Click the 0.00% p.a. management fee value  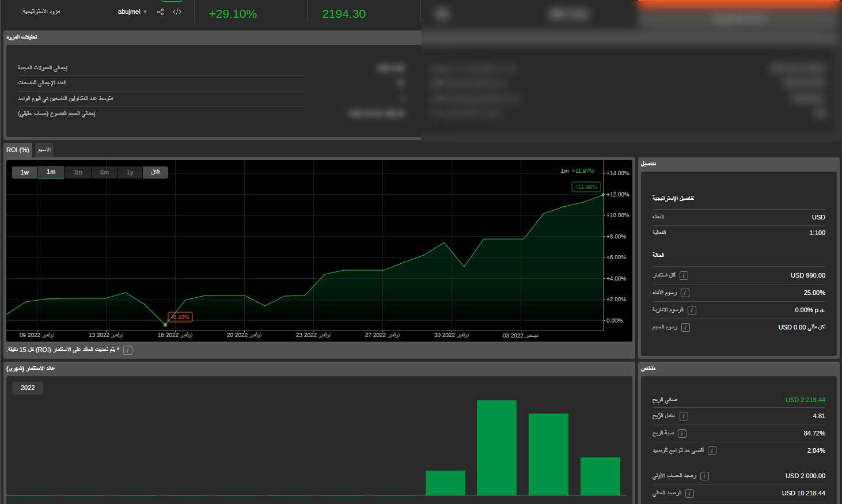click(810, 310)
